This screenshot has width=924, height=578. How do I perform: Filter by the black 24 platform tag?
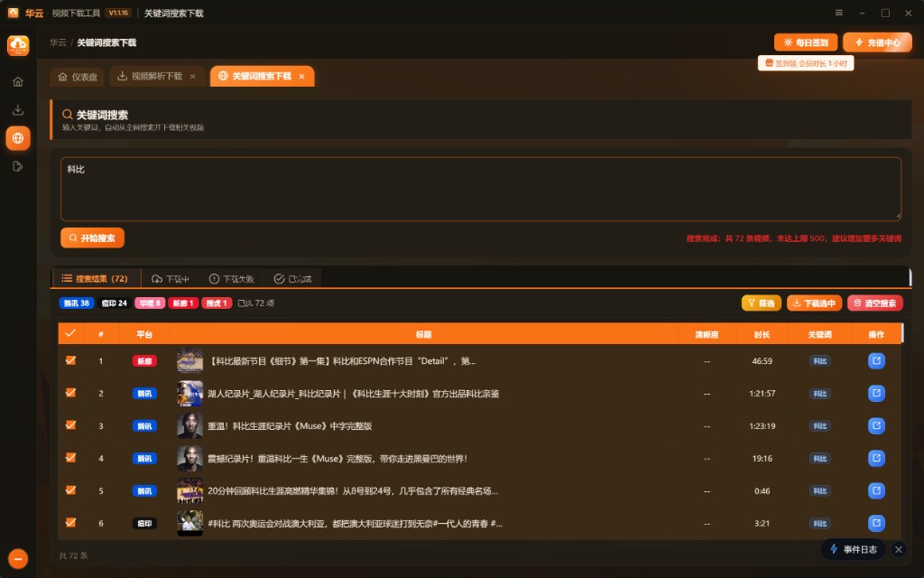[x=115, y=303]
